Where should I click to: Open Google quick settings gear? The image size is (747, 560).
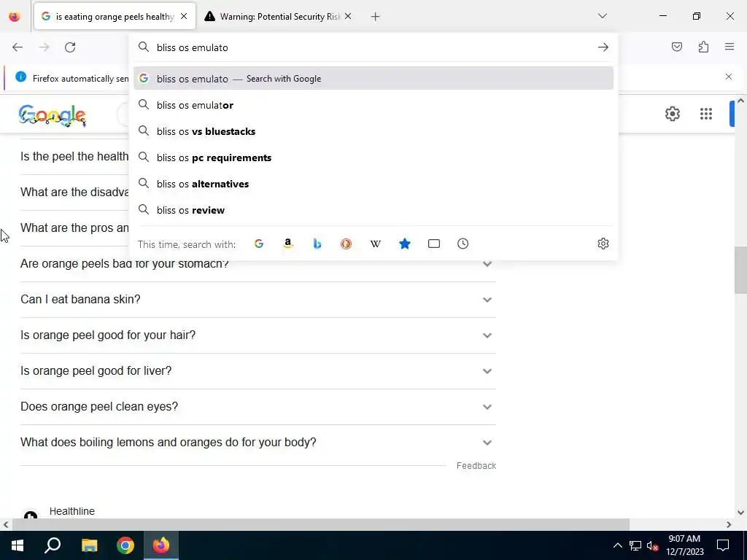point(672,114)
